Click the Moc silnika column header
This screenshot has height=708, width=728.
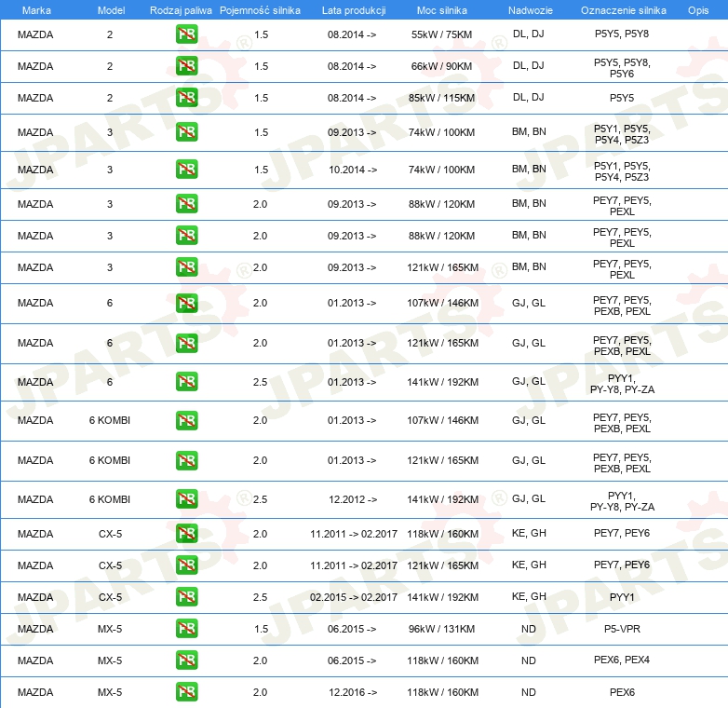(x=442, y=10)
